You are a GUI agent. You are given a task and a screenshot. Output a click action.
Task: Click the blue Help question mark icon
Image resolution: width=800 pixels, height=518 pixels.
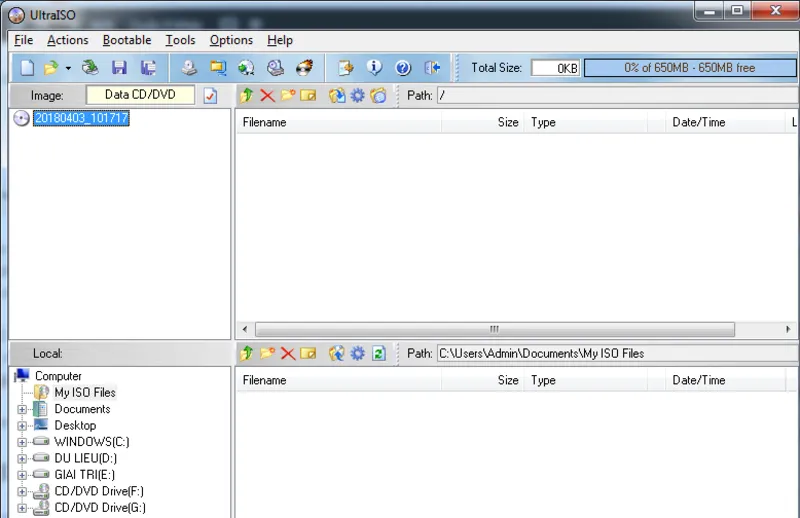403,68
